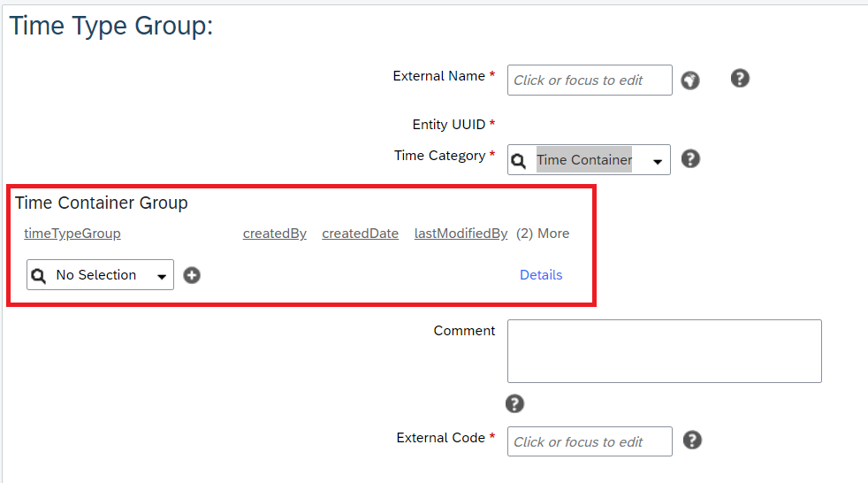
Task: Open help icon next to External Code
Action: (x=692, y=441)
